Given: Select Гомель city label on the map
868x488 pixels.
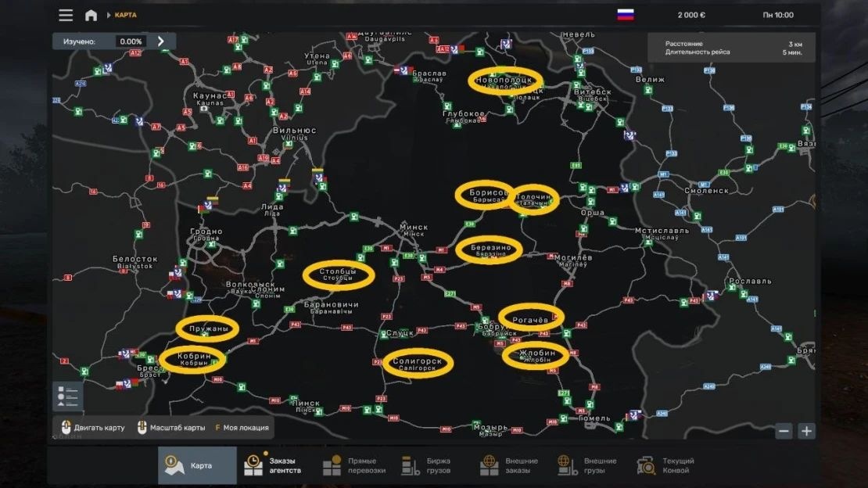Looking at the screenshot, I should click(x=594, y=418).
